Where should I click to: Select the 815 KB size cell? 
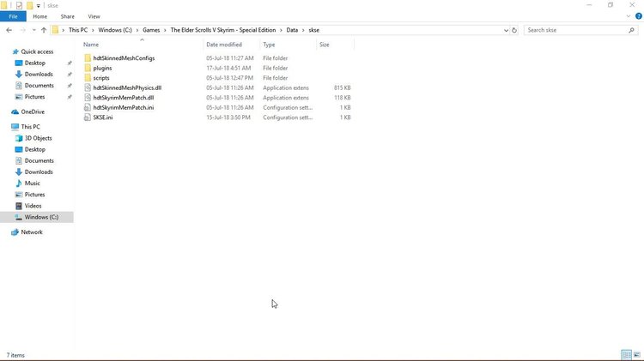pyautogui.click(x=342, y=87)
